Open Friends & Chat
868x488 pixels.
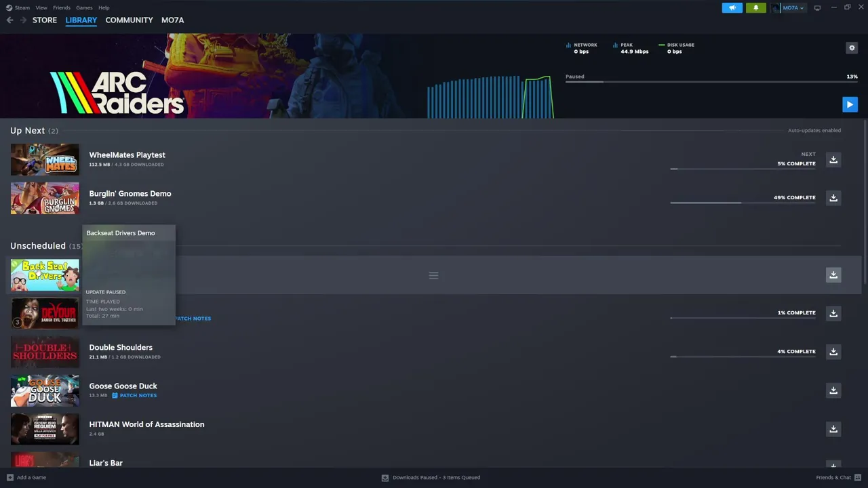[x=837, y=477]
